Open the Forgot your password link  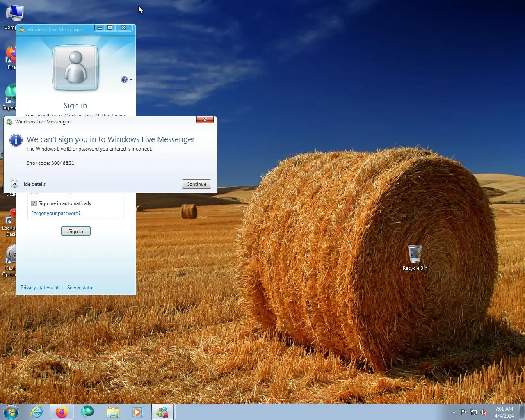point(56,213)
